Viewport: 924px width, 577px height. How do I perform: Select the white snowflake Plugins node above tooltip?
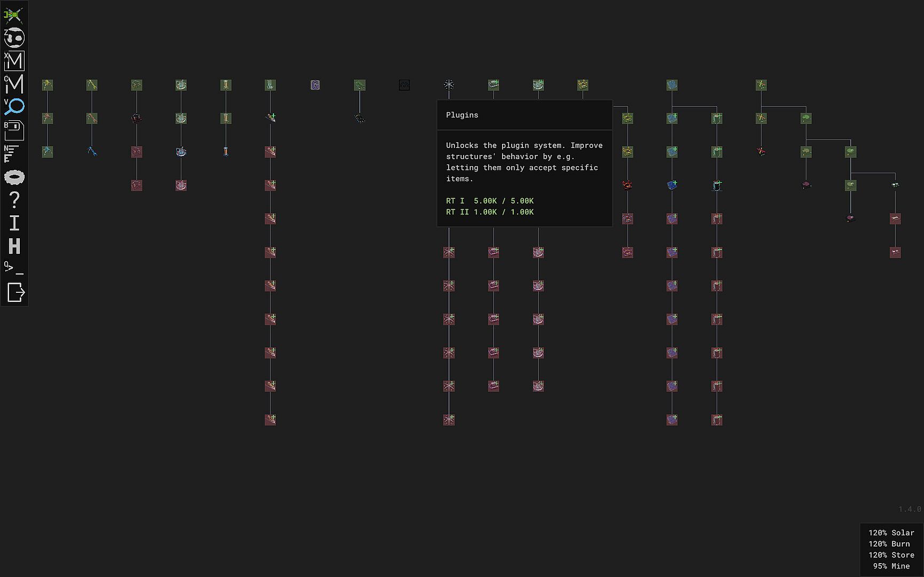pos(449,85)
